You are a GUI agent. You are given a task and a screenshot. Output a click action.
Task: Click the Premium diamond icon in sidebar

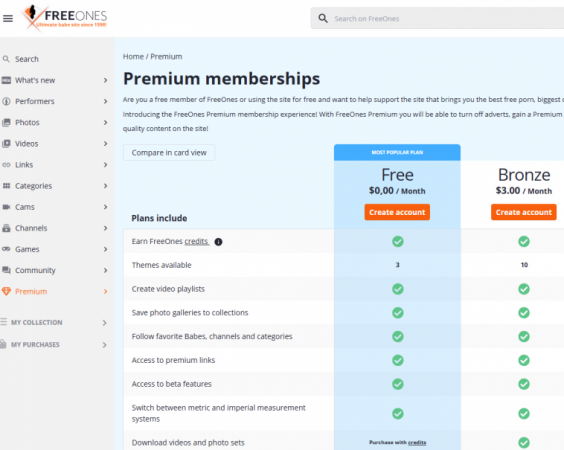click(x=6, y=291)
